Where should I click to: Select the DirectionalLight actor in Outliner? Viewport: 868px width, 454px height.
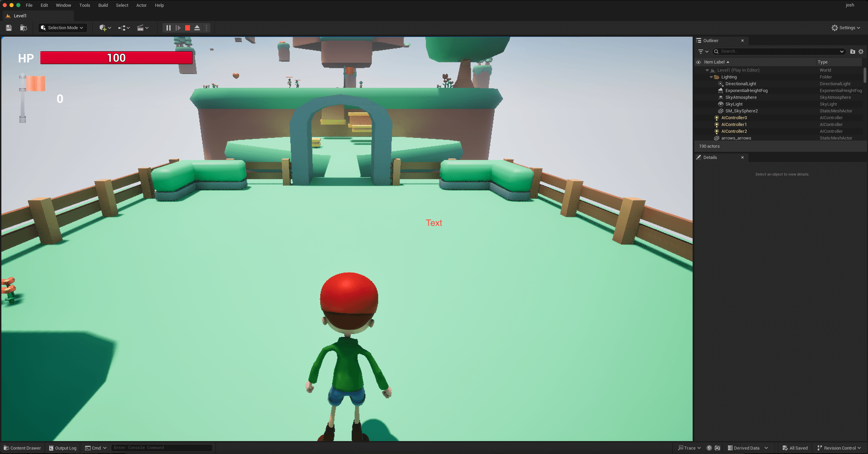click(740, 84)
